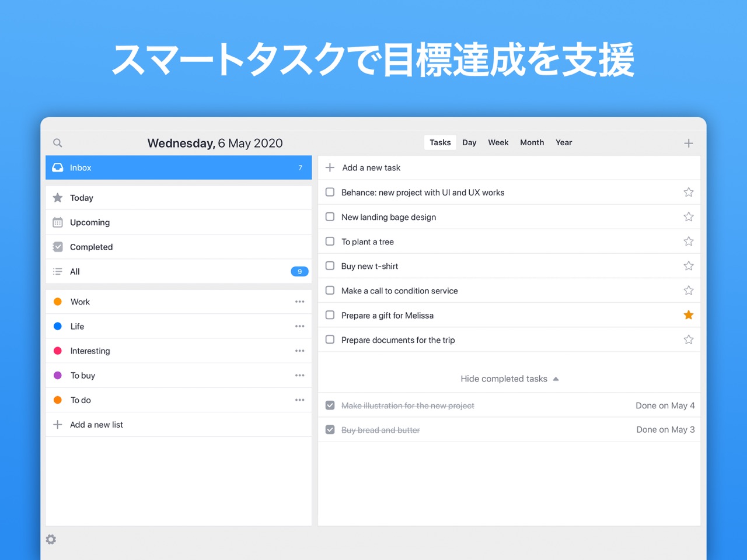Open the Upcoming list
The height and width of the screenshot is (560, 747).
point(179,222)
